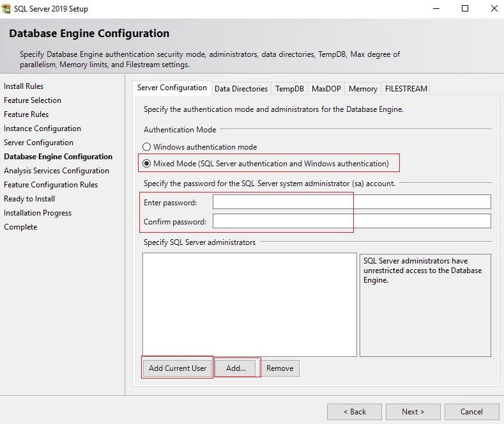Maximize the SQL Server Setup window
This screenshot has width=504, height=424.
pos(465,9)
